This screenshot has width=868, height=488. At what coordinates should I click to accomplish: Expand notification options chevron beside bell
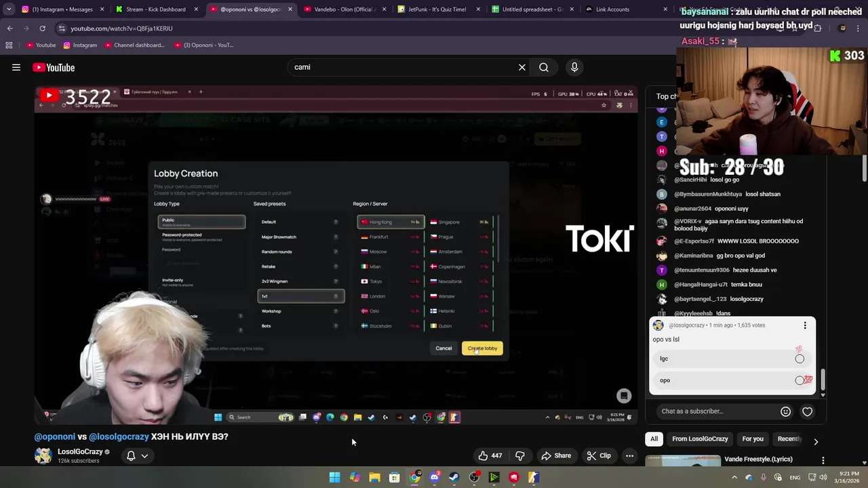[x=144, y=455]
